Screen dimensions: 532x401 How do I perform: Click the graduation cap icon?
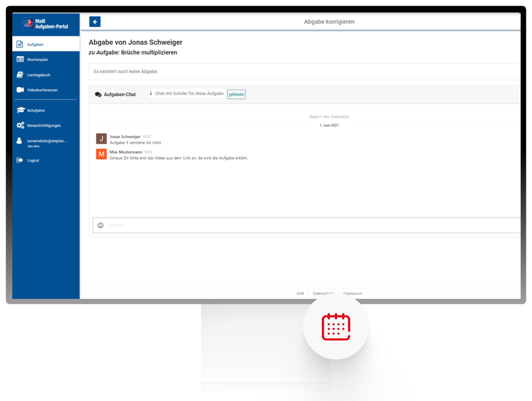pos(21,110)
